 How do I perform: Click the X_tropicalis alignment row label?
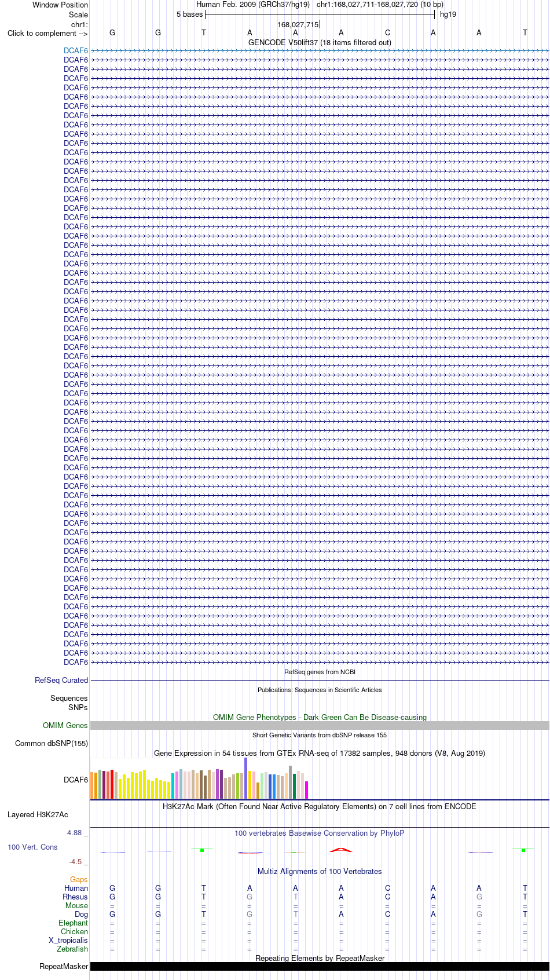(x=68, y=940)
